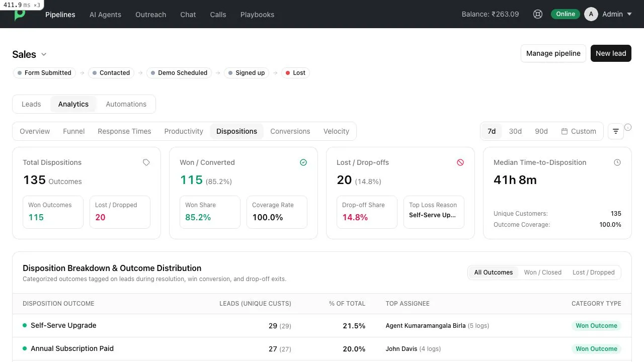Screen dimensions: 644x362
Task: Click the clock icon in Median Time-to-Disposition
Action: pos(617,162)
